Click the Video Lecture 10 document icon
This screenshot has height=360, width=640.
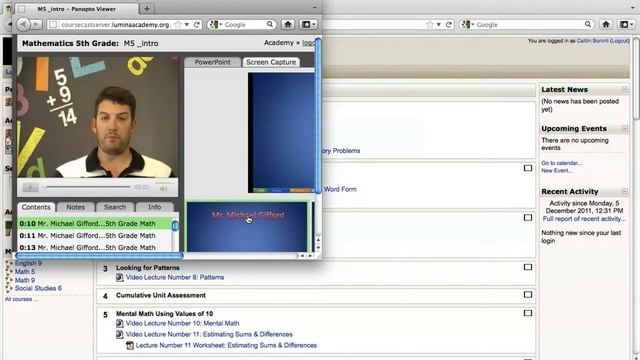coord(120,323)
